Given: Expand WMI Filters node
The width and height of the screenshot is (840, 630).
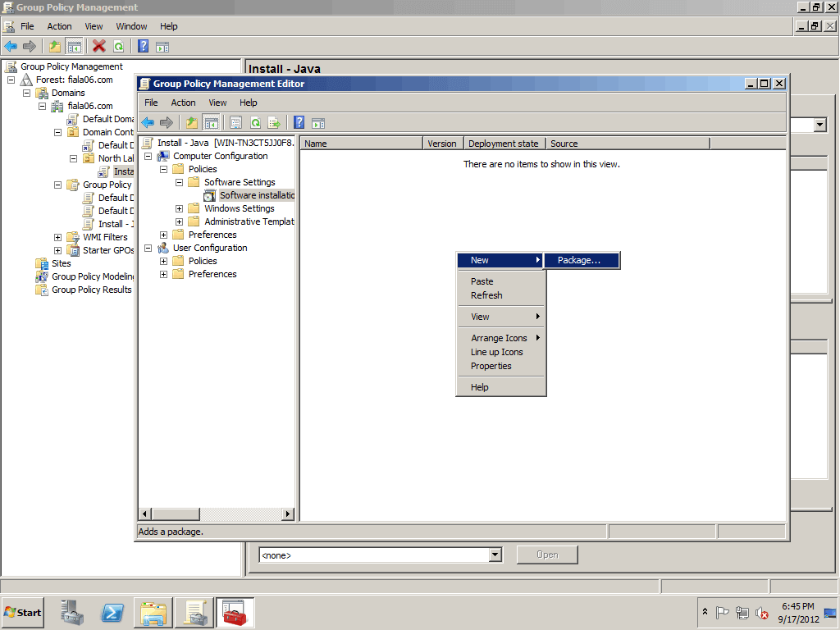Looking at the screenshot, I should point(58,237).
